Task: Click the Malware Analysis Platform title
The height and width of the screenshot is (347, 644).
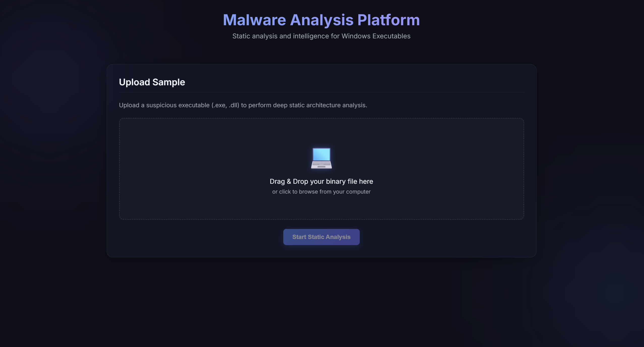Action: (321, 20)
